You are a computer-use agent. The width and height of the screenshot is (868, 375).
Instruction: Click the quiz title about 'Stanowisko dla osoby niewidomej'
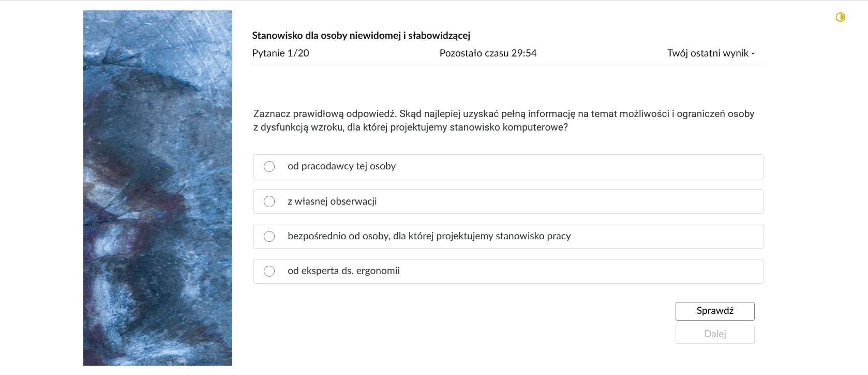(x=361, y=36)
